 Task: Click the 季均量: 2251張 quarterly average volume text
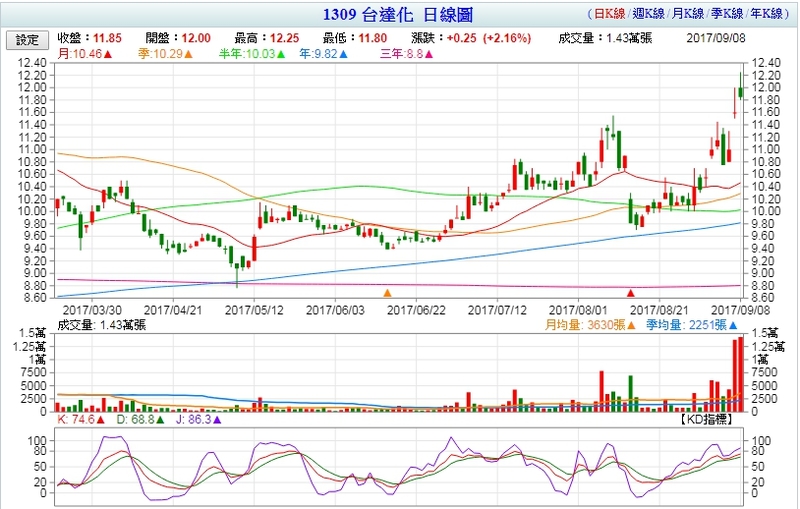point(687,325)
